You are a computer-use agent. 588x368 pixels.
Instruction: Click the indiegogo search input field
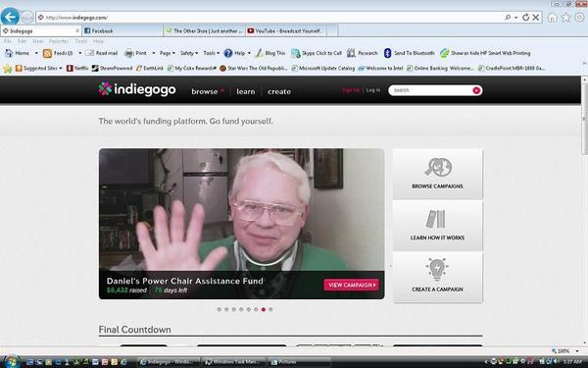431,90
